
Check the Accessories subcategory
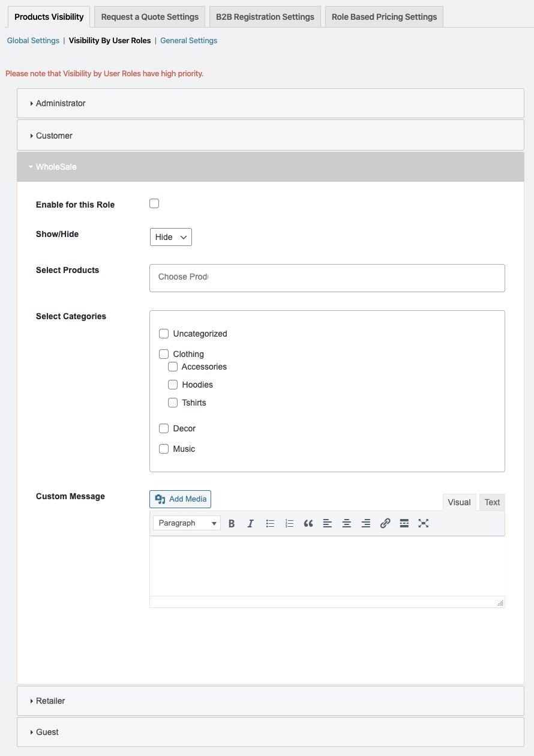173,367
